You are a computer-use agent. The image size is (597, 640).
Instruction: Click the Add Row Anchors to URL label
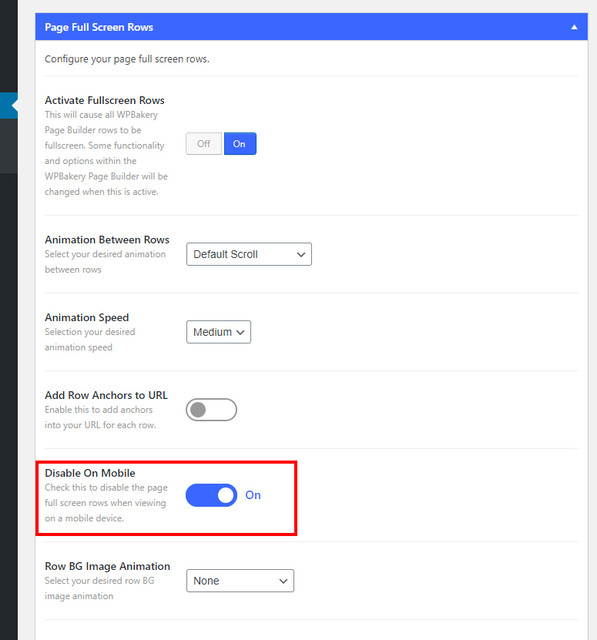pyautogui.click(x=106, y=395)
